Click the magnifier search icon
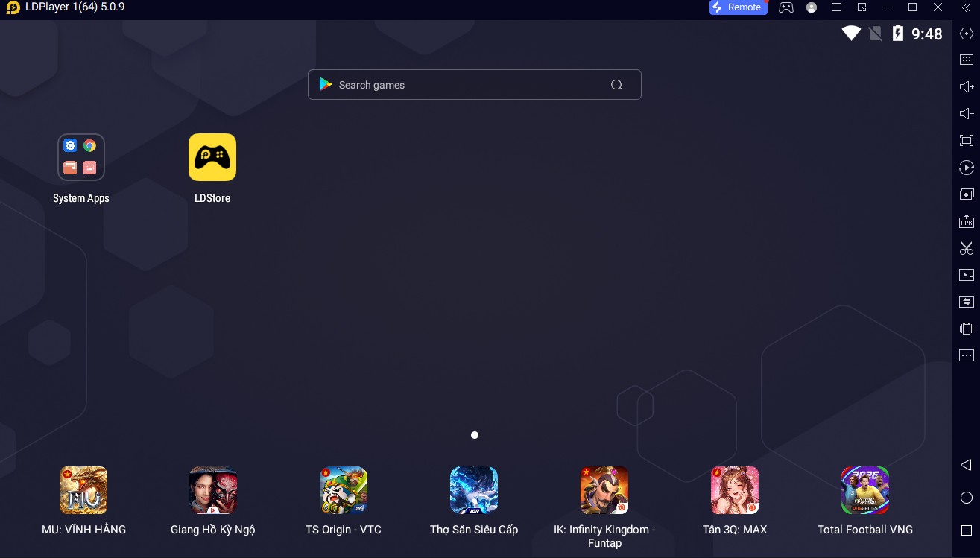The height and width of the screenshot is (558, 980). coord(616,85)
